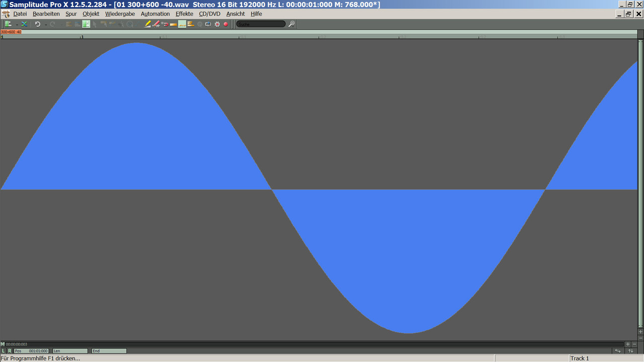Viewport: 644px width, 362px height.
Task: Click the red record button
Action: coord(226,24)
